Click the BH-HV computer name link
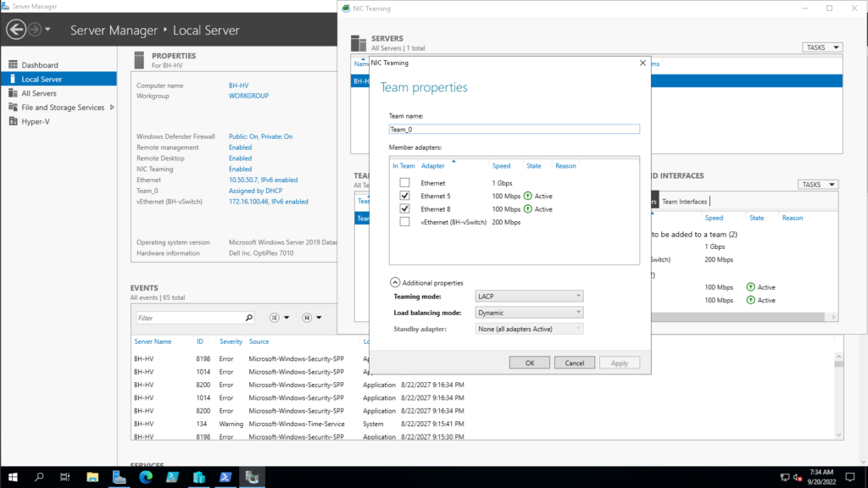Image resolution: width=868 pixels, height=488 pixels. coord(238,86)
